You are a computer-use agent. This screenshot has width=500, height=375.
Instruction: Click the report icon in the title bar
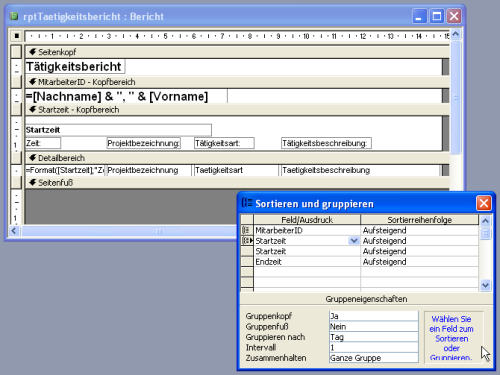tap(14, 16)
